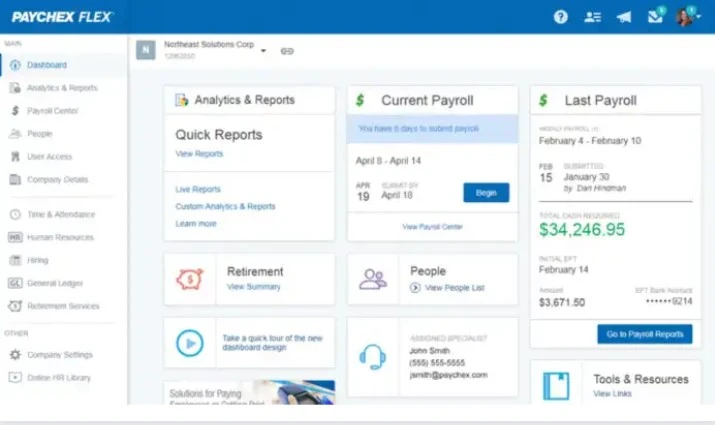Click the contacts list icon in header
The height and width of the screenshot is (425, 715).
[592, 17]
